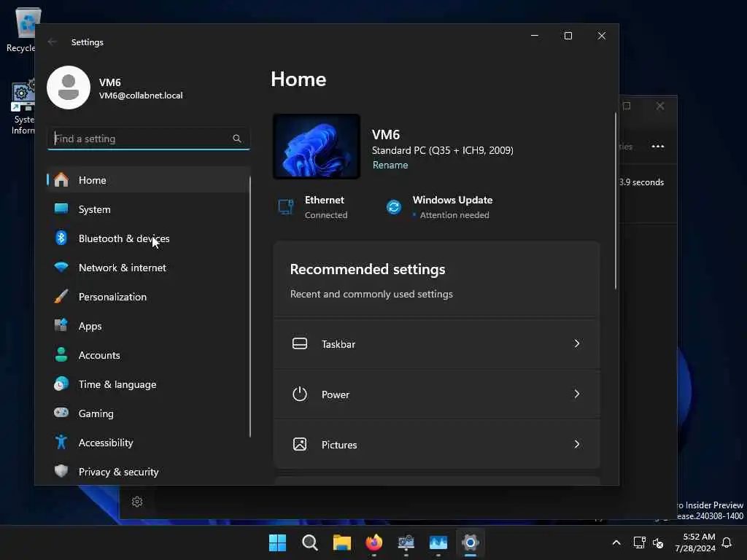Screen dimensions: 747x560
Task: Open Privacy & security category label
Action: coord(118,472)
